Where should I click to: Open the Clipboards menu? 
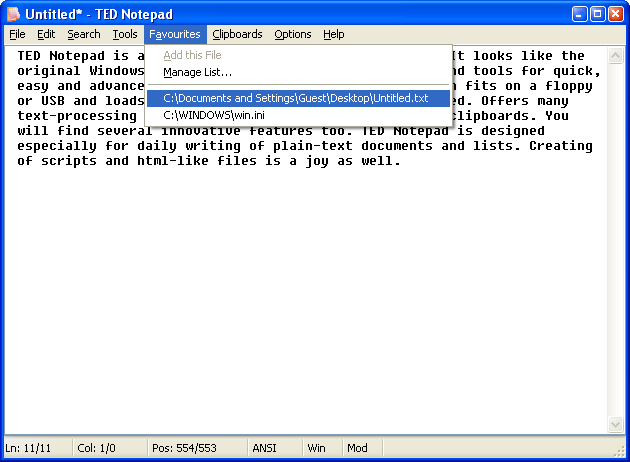coord(237,35)
